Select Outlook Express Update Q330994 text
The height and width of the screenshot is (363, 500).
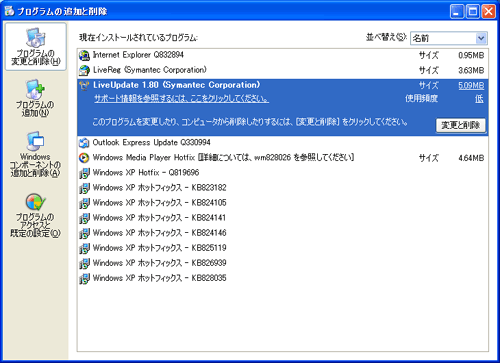(151, 143)
